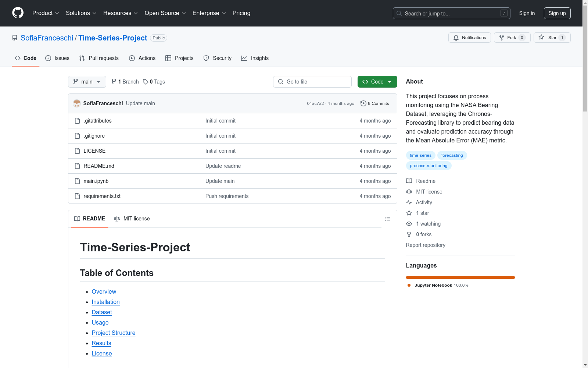
Task: Click the orange Jupyter Notebook language bar
Action: pos(460,277)
